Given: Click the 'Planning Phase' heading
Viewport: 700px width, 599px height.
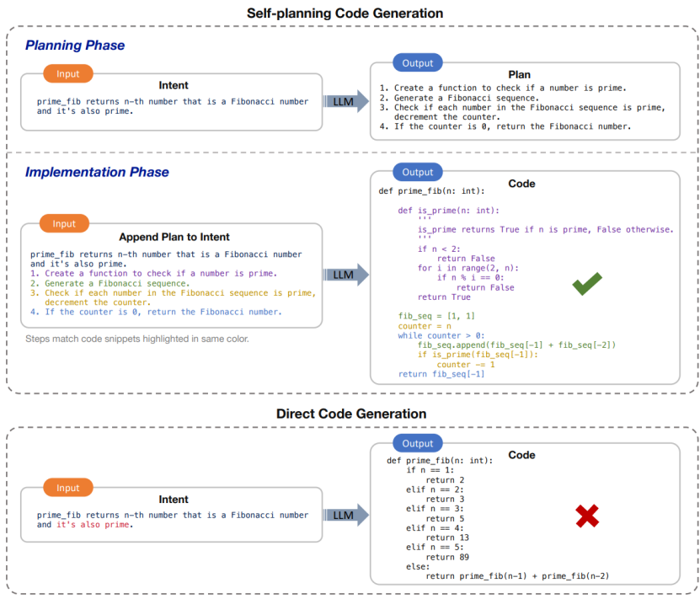Looking at the screenshot, I should click(x=75, y=45).
